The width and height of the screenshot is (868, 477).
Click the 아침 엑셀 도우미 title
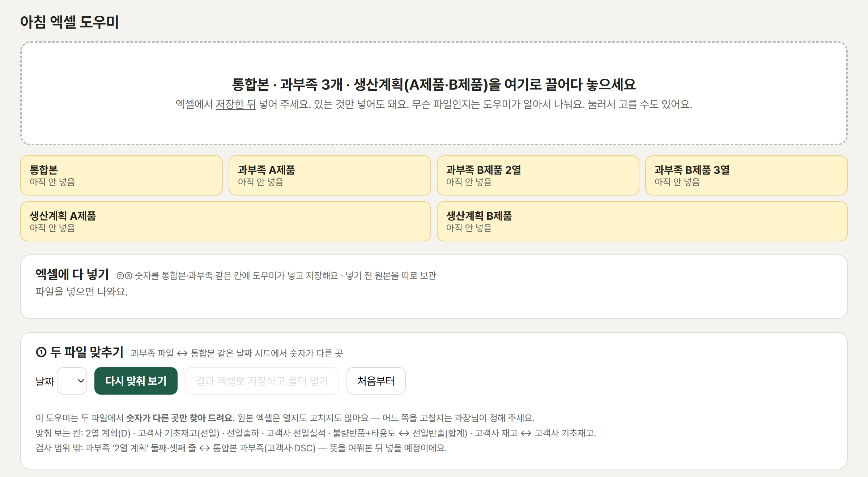click(69, 22)
